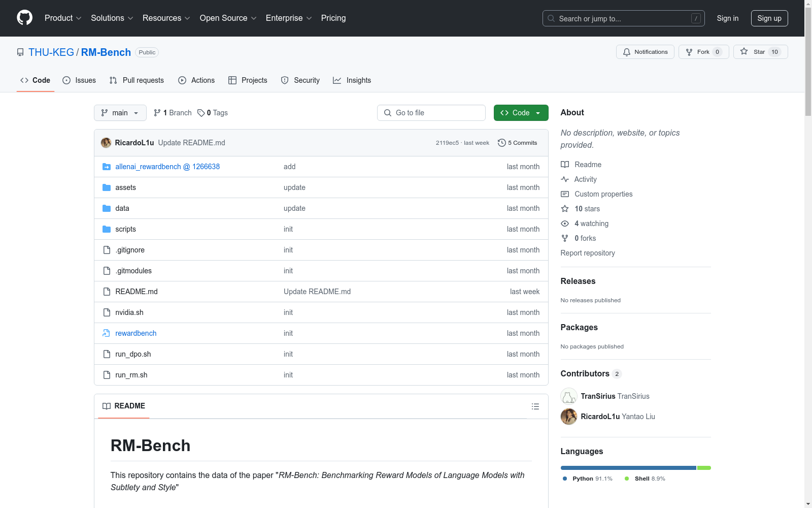
Task: Open the green Code dropdown
Action: coord(521,113)
